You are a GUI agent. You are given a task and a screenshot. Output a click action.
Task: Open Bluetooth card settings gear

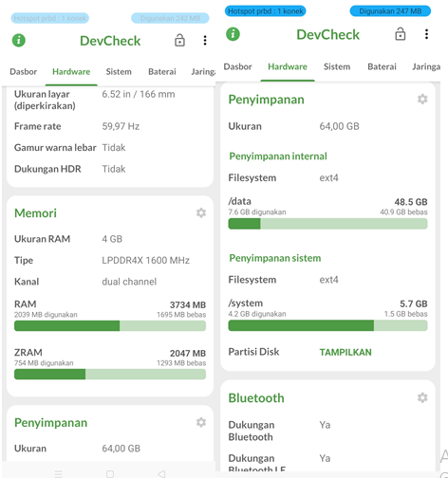tap(422, 397)
